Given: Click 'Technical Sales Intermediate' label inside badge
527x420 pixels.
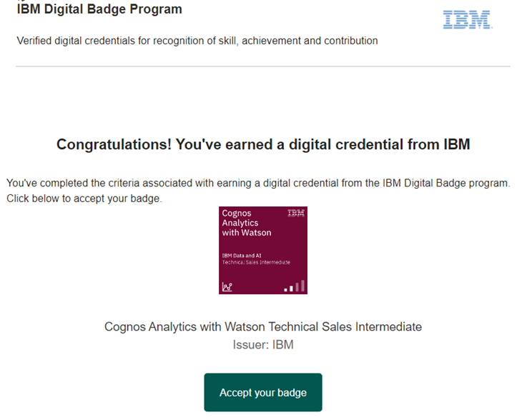Looking at the screenshot, I should click(x=256, y=262).
